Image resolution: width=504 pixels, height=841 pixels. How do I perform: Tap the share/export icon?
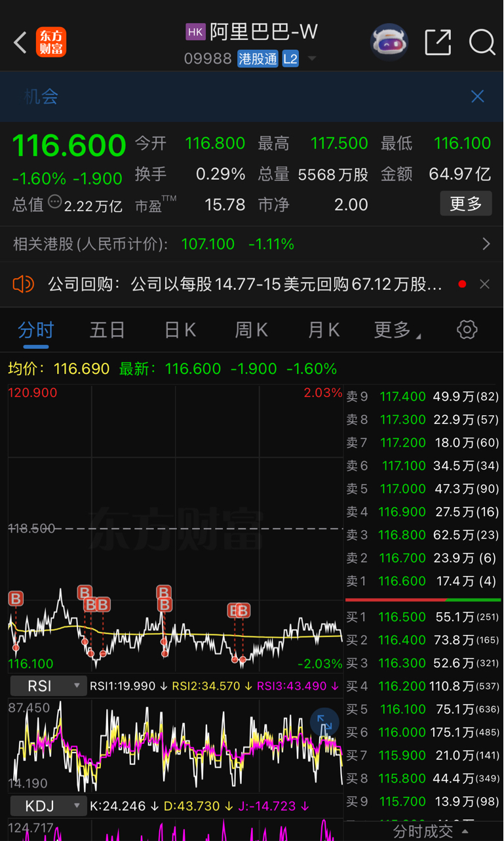click(x=438, y=43)
